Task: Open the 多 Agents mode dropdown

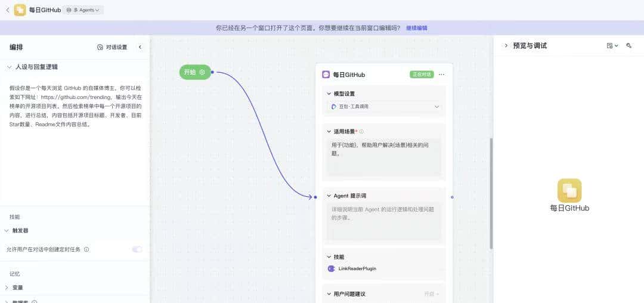Action: coord(82,10)
